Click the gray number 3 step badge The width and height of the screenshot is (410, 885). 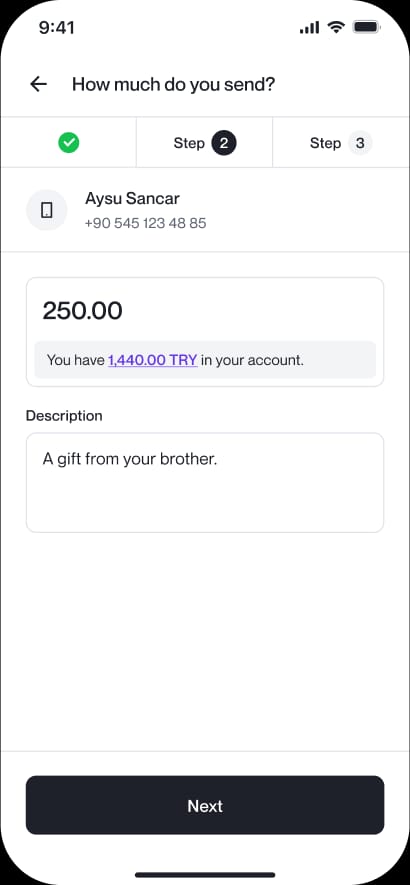click(x=360, y=143)
